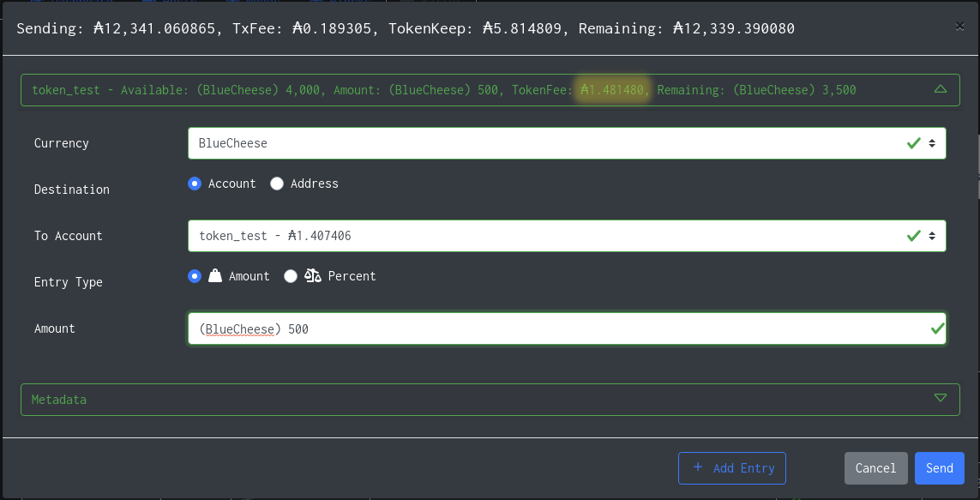Choose the Percent entry type radio

click(290, 276)
